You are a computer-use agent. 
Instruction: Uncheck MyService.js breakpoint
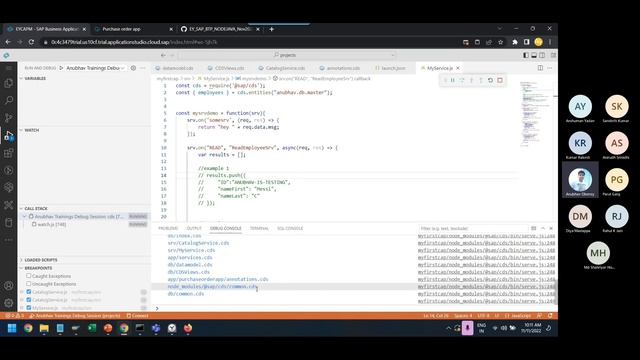(29, 307)
